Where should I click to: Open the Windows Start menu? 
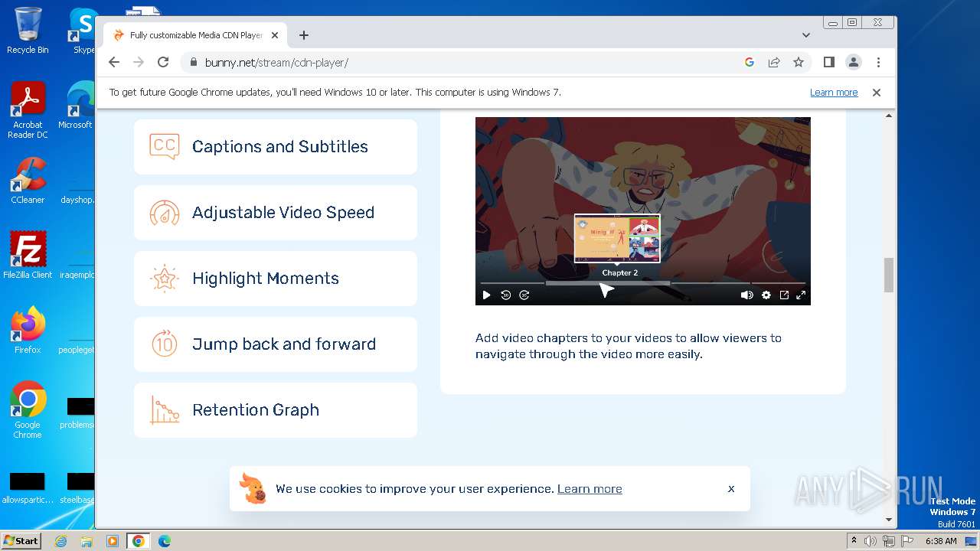point(21,541)
